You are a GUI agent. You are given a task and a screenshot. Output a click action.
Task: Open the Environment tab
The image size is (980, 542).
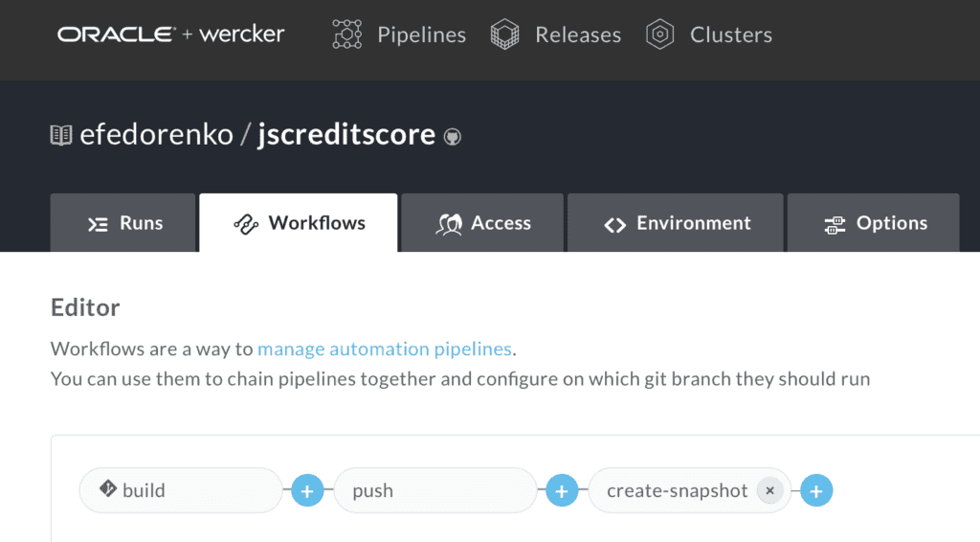(x=676, y=223)
